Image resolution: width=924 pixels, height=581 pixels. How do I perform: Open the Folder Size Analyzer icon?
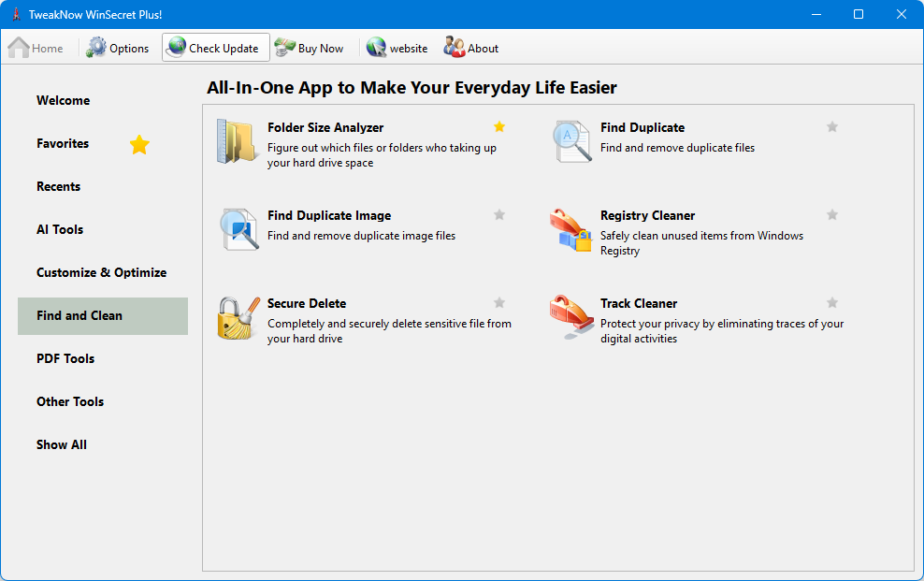(x=237, y=141)
